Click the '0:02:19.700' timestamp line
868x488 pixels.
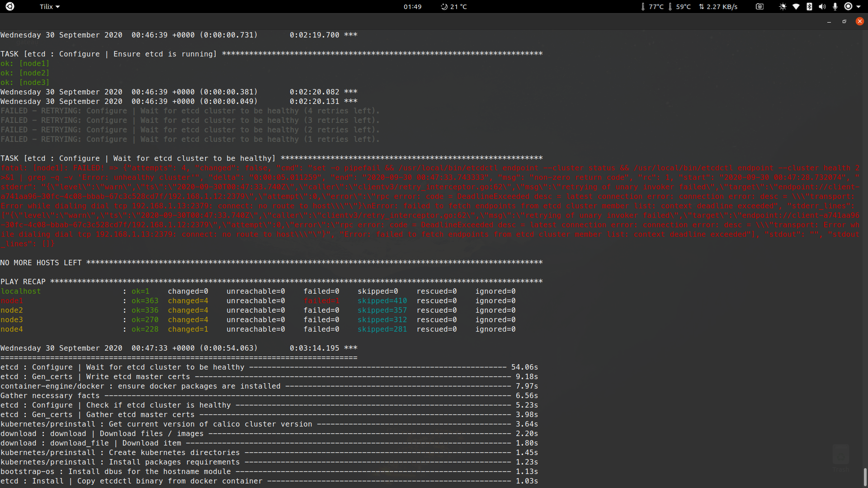[179, 35]
